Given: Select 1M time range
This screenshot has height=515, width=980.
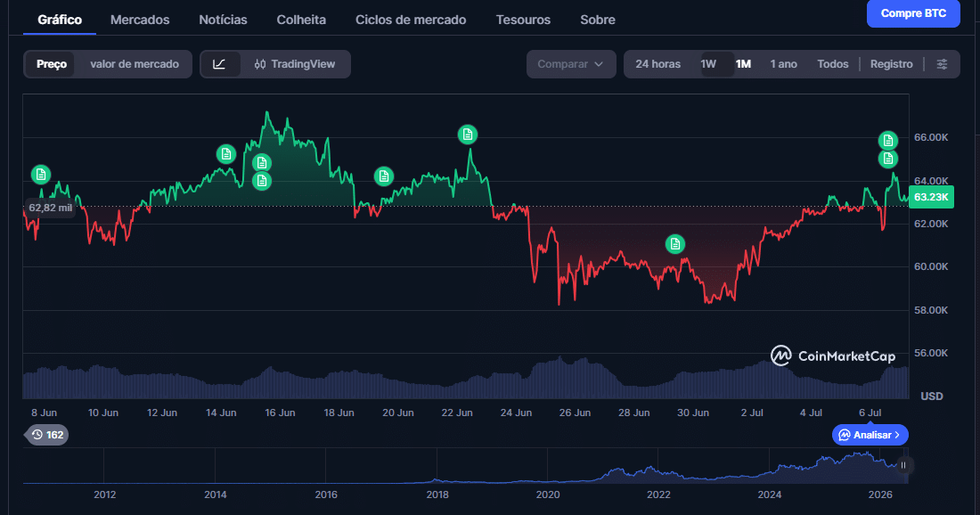Looking at the screenshot, I should tap(743, 64).
